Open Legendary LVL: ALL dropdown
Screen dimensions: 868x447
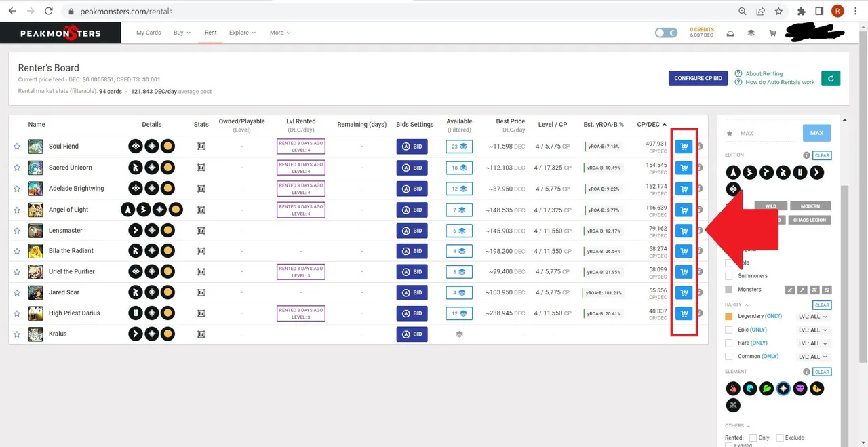click(x=814, y=317)
